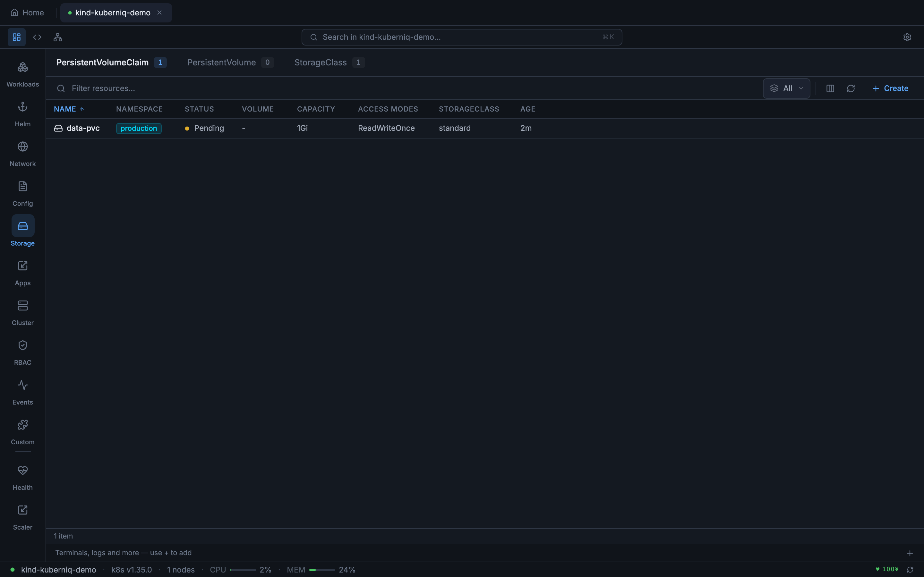
Task: Go to the Network section
Action: point(22,154)
